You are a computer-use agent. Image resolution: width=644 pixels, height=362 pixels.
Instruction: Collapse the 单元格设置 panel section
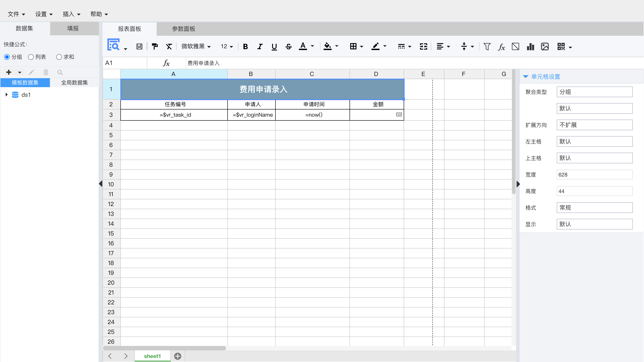[x=525, y=77]
